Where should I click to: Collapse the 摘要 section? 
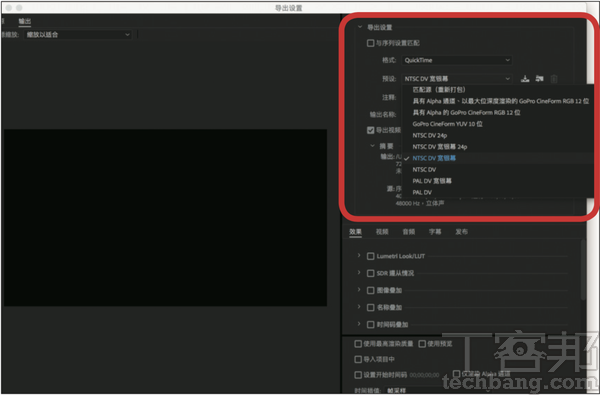pos(372,146)
